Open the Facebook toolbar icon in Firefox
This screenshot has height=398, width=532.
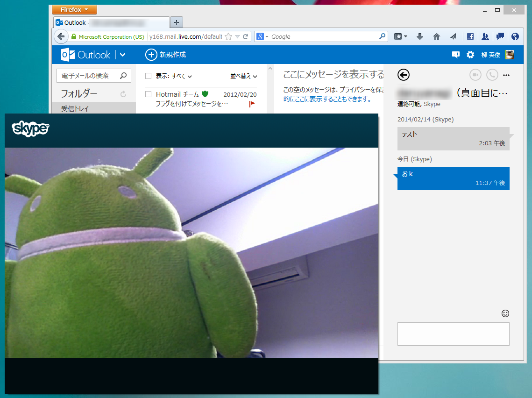[470, 36]
